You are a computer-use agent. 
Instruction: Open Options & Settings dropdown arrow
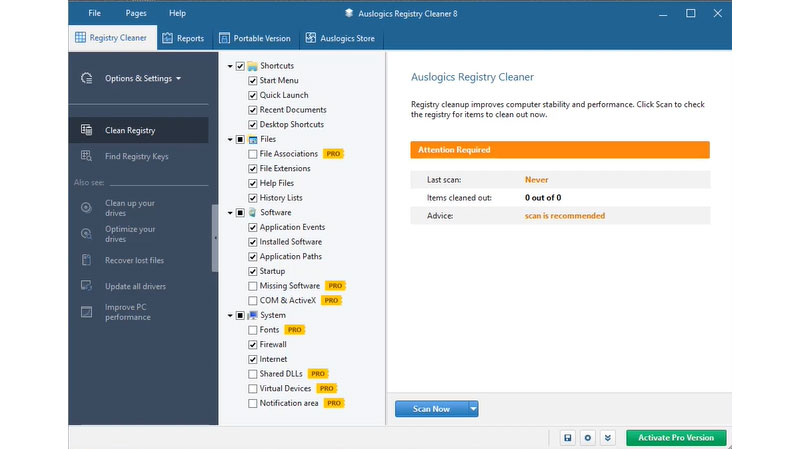tap(178, 79)
